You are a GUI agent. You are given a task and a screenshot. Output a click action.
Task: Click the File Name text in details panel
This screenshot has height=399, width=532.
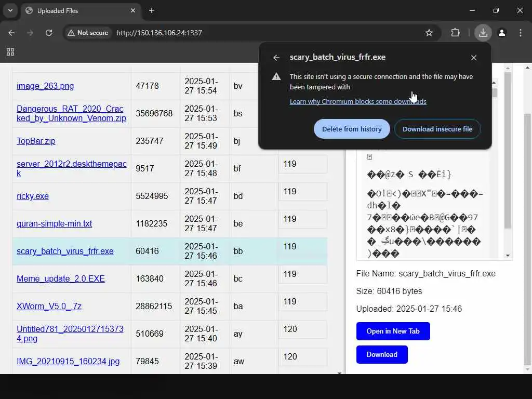click(x=426, y=273)
